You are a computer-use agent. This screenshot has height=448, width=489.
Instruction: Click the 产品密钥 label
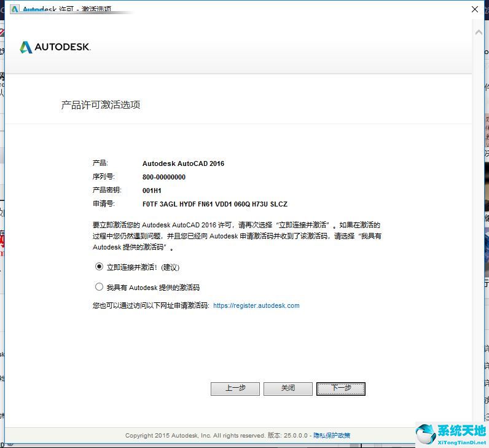tap(107, 191)
